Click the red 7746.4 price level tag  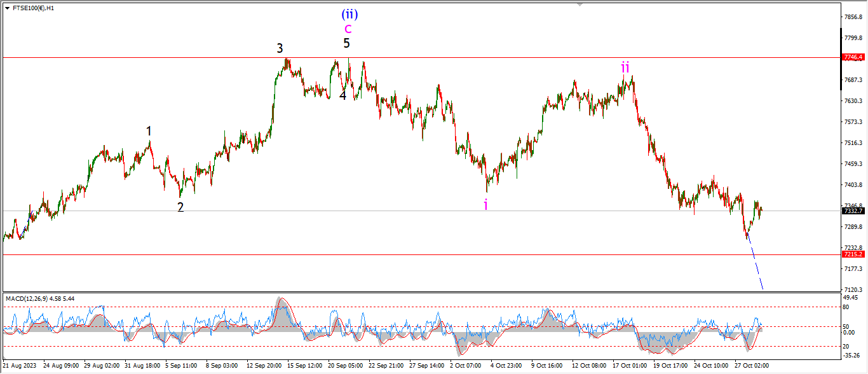853,57
